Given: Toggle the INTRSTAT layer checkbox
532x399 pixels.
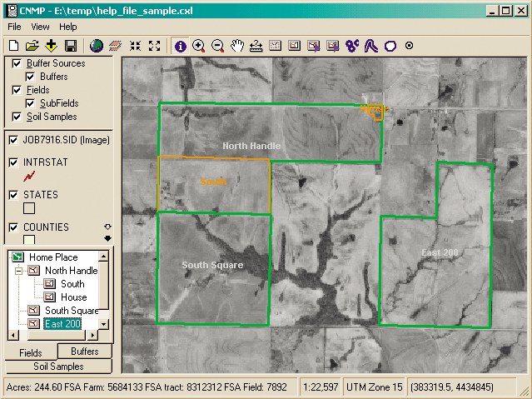Looking at the screenshot, I should point(13,162).
